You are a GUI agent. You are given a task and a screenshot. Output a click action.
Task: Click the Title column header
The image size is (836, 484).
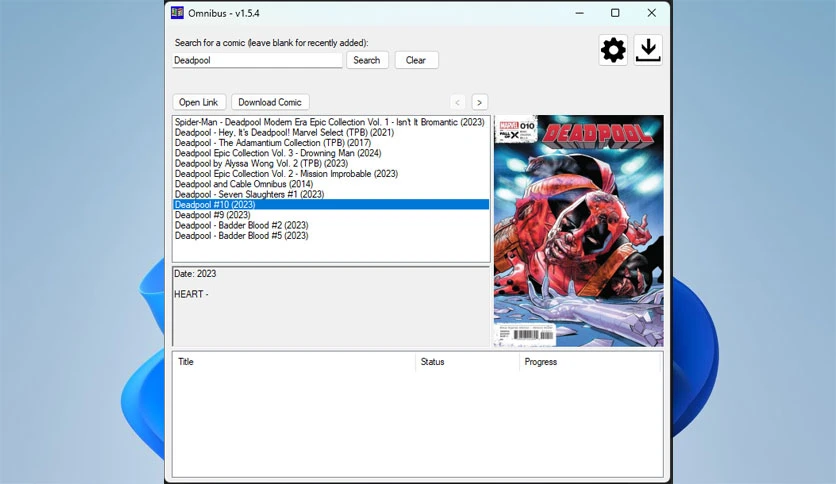coord(294,362)
